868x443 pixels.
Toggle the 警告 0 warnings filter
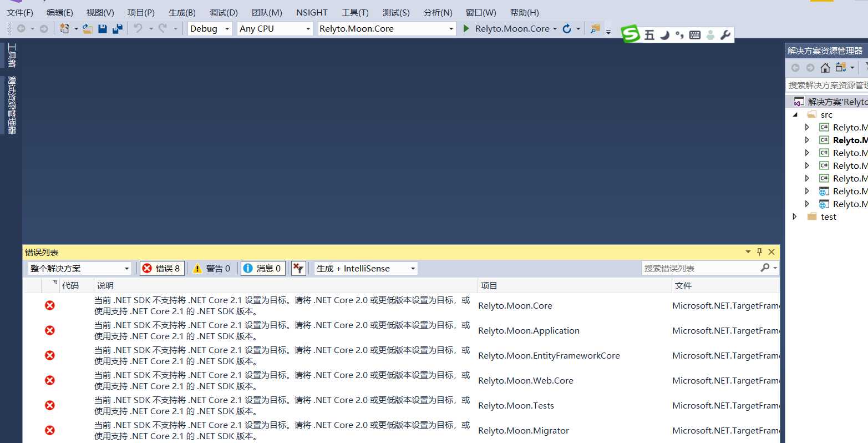(x=211, y=268)
